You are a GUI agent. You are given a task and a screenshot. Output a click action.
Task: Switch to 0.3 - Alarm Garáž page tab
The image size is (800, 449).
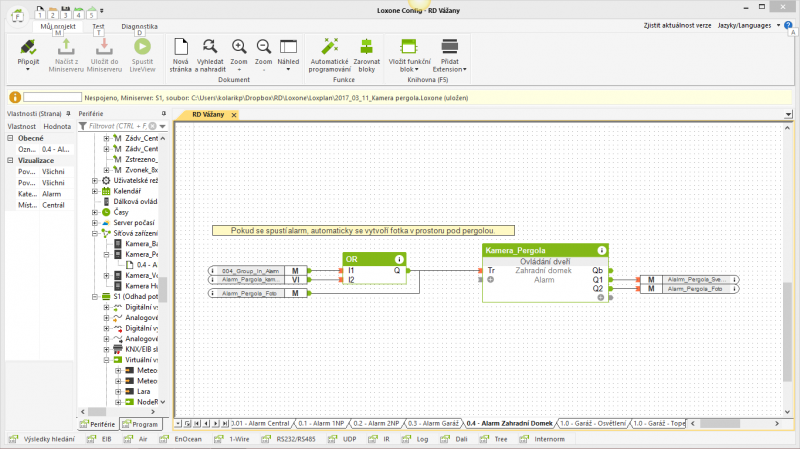pos(434,424)
